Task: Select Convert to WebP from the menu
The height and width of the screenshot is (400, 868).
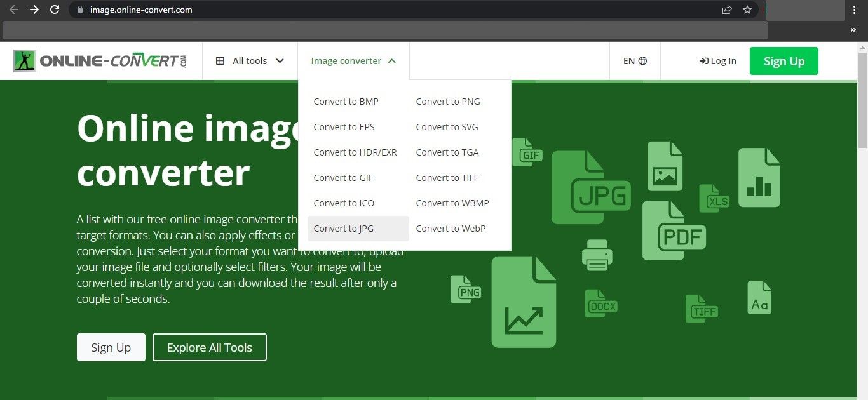Action: (x=451, y=228)
